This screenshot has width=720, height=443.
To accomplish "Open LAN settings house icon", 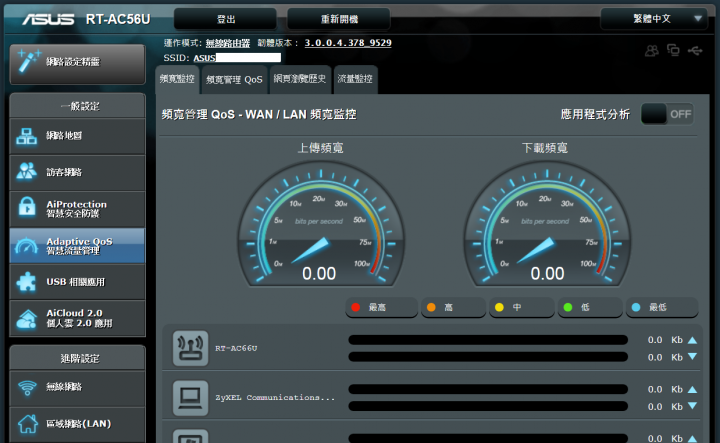I will (28, 423).
